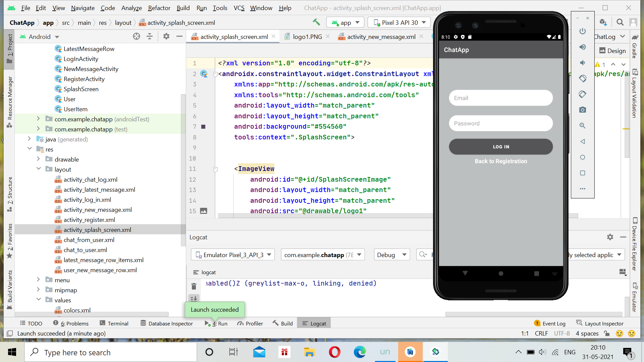The height and width of the screenshot is (362, 644).
Task: Open the Android project view dropdown
Action: coord(40,37)
